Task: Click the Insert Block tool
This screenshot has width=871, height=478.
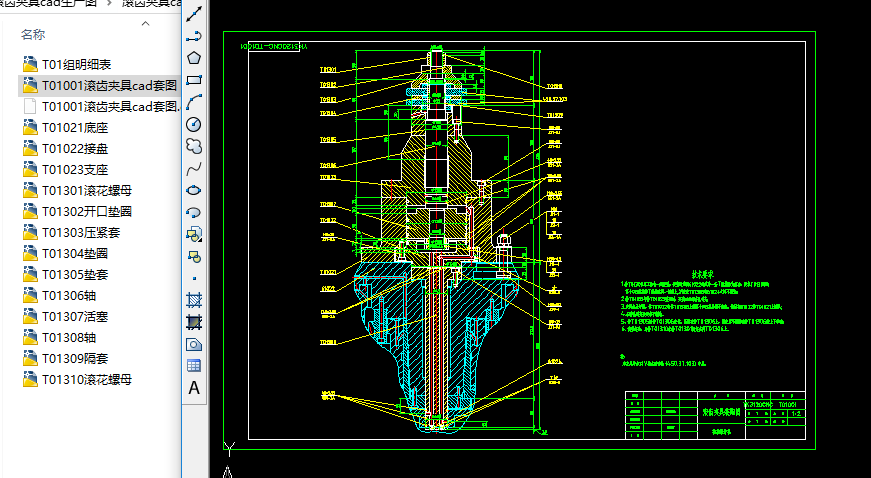Action: (194, 234)
